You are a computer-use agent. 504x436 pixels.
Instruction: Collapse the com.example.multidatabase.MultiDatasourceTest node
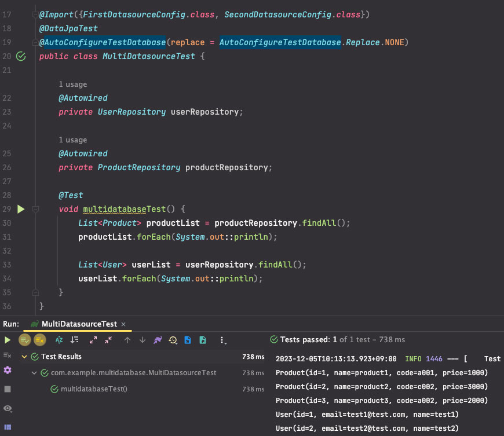point(34,373)
